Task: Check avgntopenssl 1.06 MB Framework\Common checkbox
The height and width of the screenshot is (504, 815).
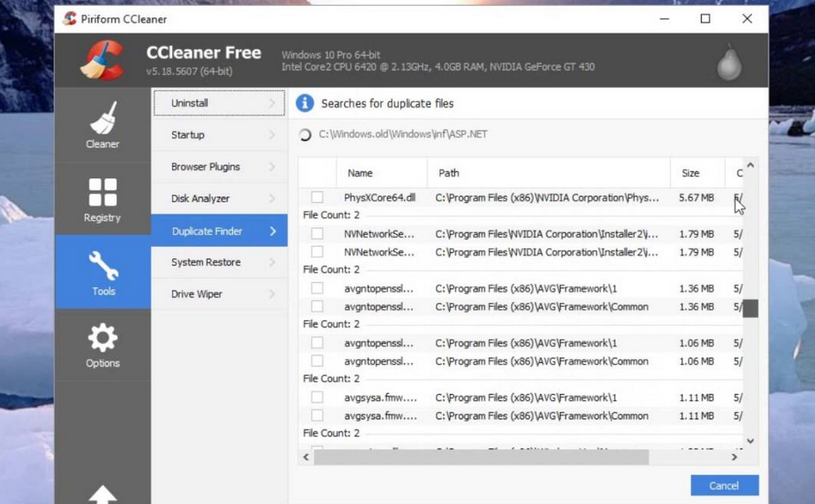Action: coord(317,361)
